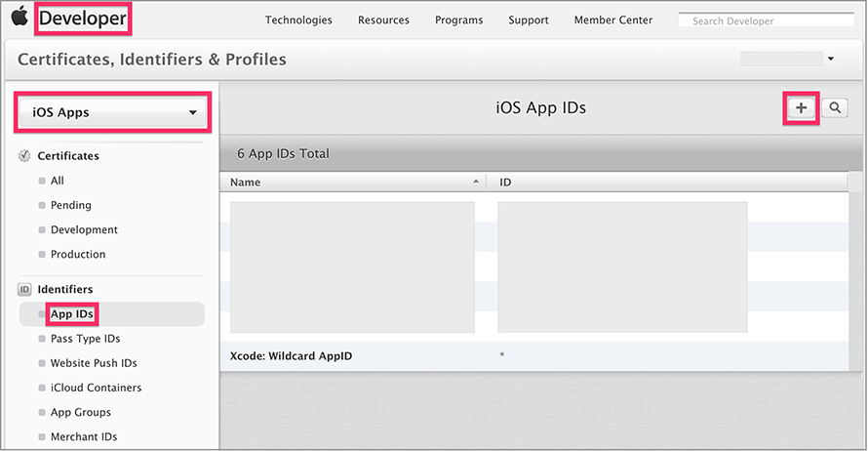The height and width of the screenshot is (451, 868).
Task: Open the iOS Apps platform dropdown
Action: click(x=113, y=113)
